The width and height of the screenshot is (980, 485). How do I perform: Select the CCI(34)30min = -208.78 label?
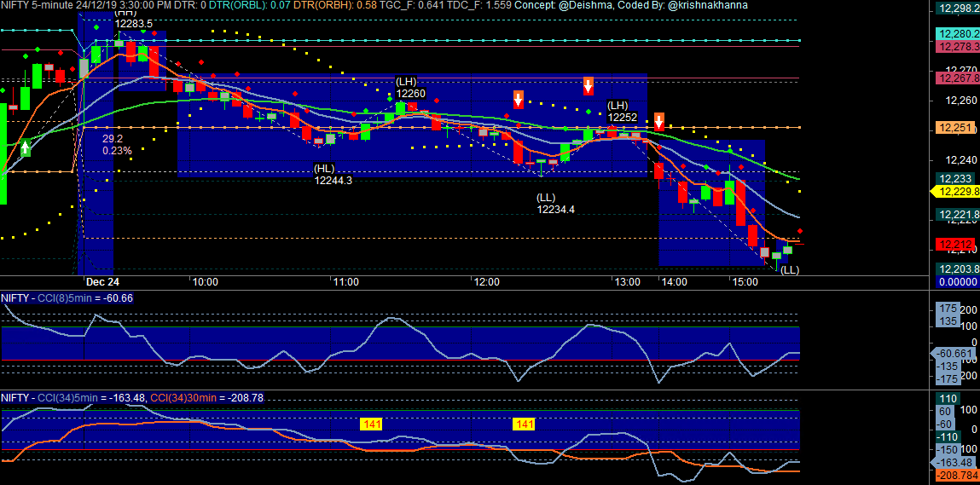pos(207,397)
